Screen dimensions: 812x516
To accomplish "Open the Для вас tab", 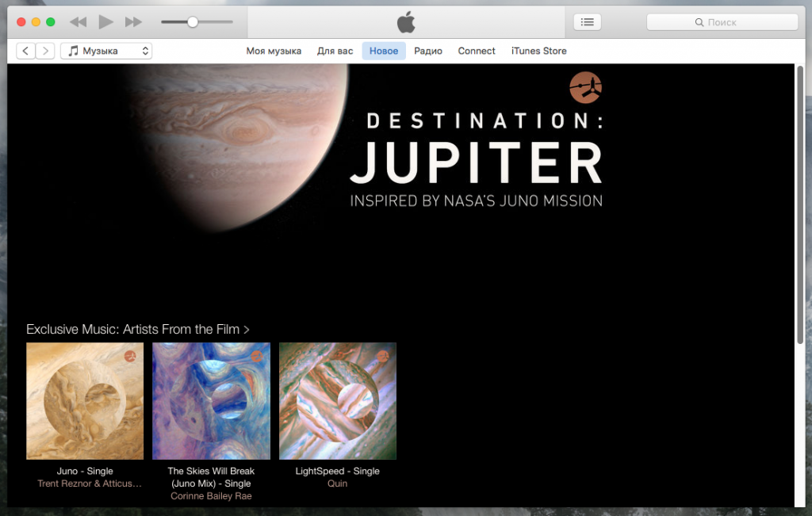I will point(335,51).
